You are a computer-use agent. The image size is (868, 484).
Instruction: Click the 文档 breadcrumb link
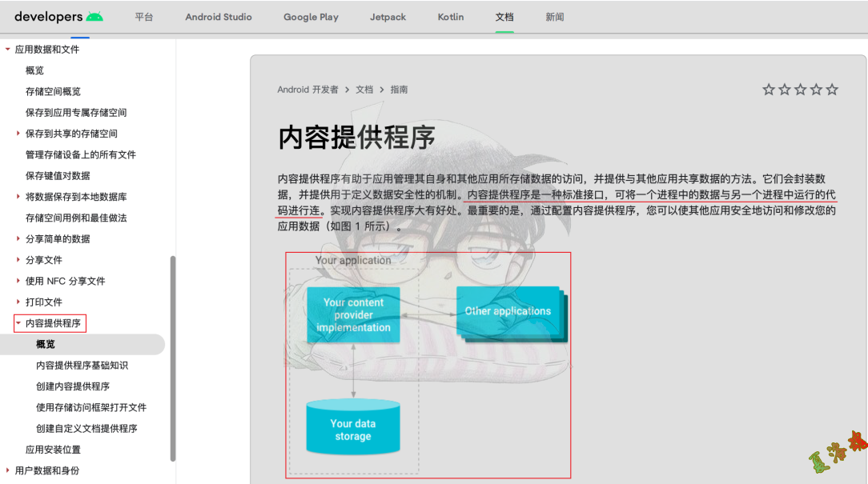coord(364,90)
